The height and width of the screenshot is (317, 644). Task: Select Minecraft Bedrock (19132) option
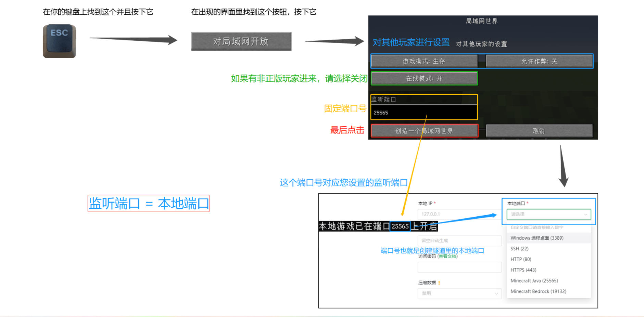click(x=549, y=291)
